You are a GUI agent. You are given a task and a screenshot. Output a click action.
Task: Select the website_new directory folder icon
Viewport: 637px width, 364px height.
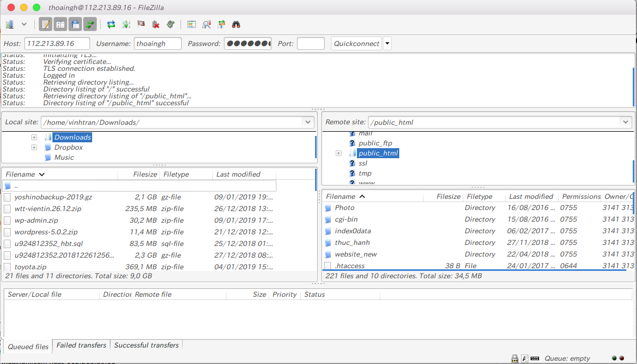tap(328, 254)
